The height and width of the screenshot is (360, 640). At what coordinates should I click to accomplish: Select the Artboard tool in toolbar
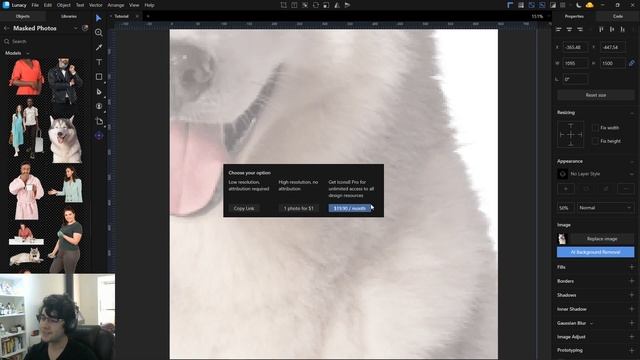click(98, 121)
